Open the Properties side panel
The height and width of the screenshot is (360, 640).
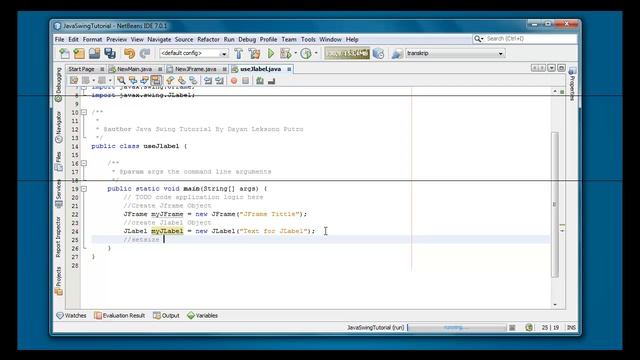pyautogui.click(x=572, y=84)
